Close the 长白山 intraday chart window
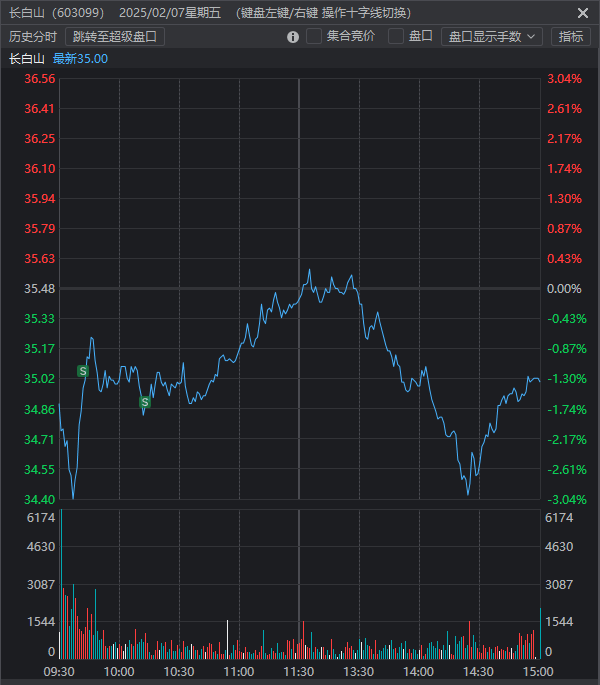 [x=583, y=13]
